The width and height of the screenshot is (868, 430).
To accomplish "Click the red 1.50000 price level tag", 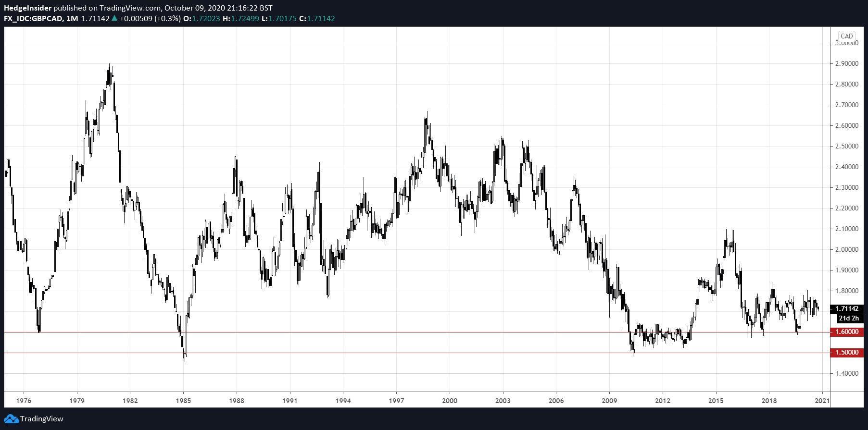I will tap(847, 352).
